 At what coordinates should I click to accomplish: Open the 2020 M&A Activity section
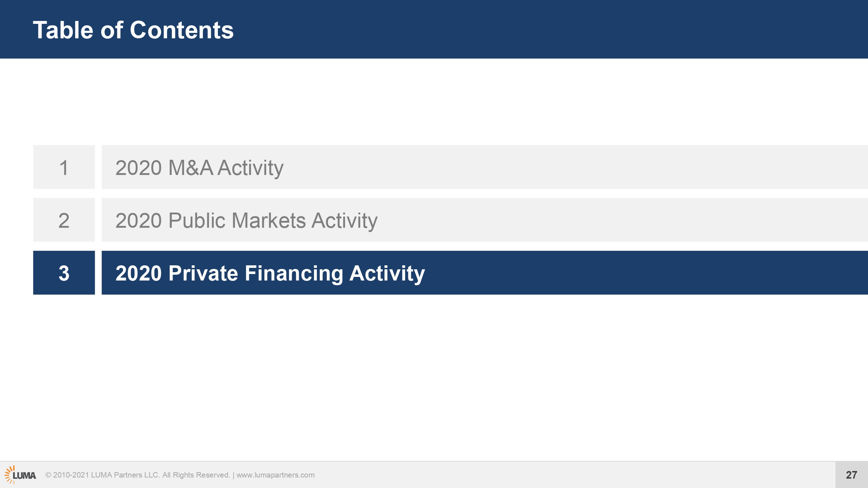click(485, 167)
